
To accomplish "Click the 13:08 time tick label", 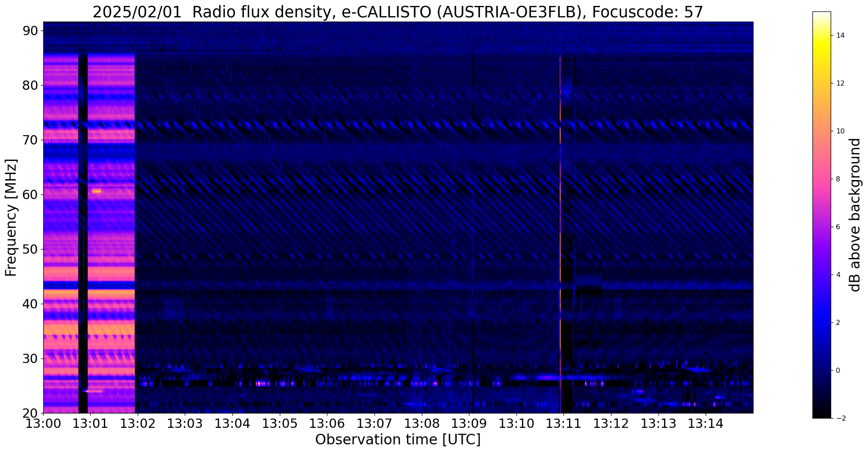I will click(x=421, y=424).
